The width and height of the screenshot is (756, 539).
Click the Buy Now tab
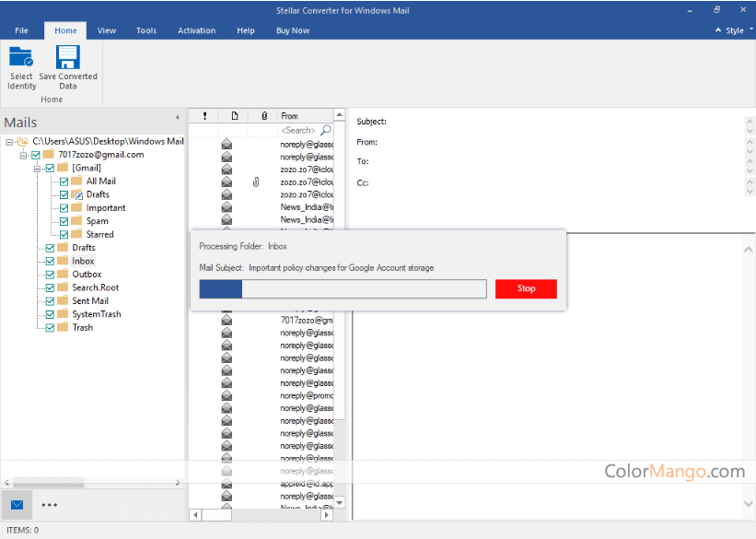pyautogui.click(x=293, y=30)
